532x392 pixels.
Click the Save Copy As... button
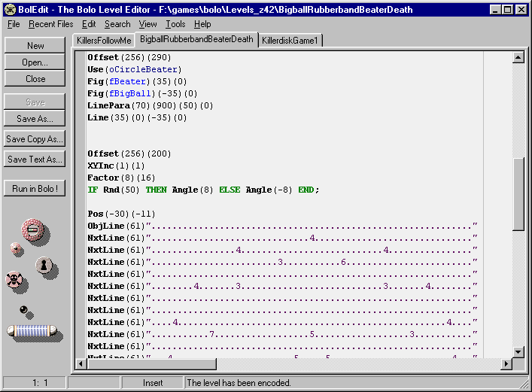click(x=35, y=138)
